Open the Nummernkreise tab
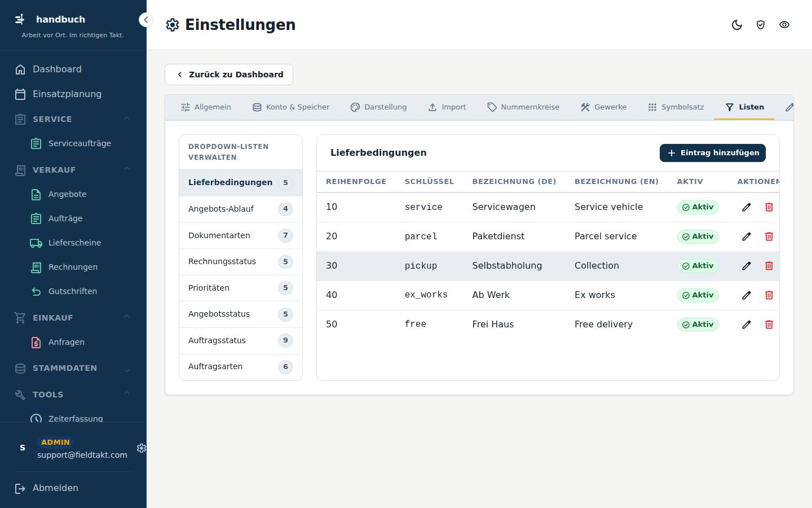 pos(523,107)
